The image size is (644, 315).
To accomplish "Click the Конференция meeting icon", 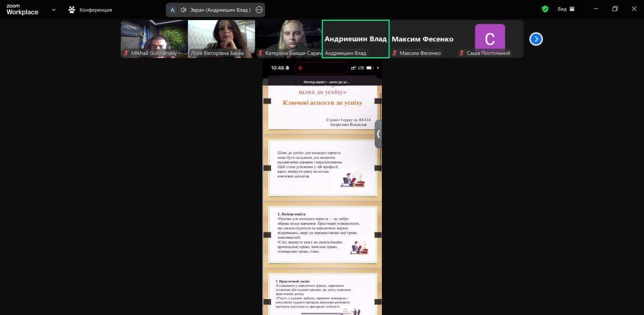I will tap(72, 10).
